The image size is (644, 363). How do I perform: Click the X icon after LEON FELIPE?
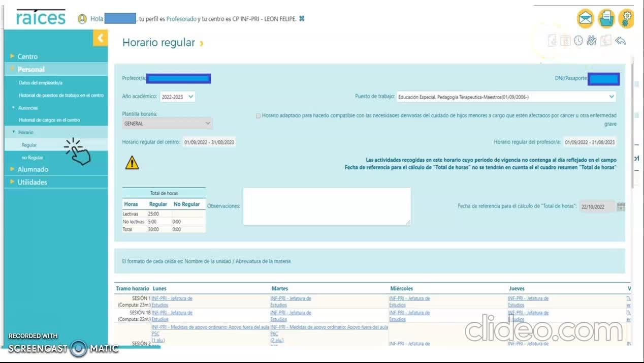tap(302, 19)
